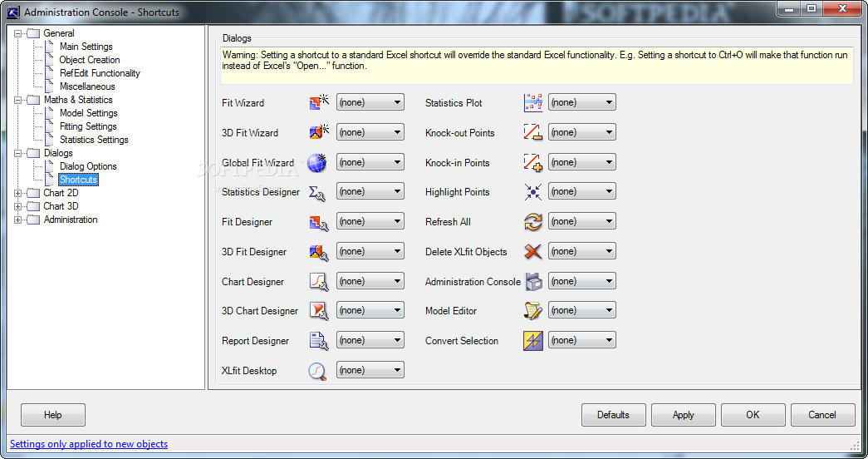Open the Global Fit Wizard shortcut dropdown
This screenshot has width=868, height=459.
point(370,162)
